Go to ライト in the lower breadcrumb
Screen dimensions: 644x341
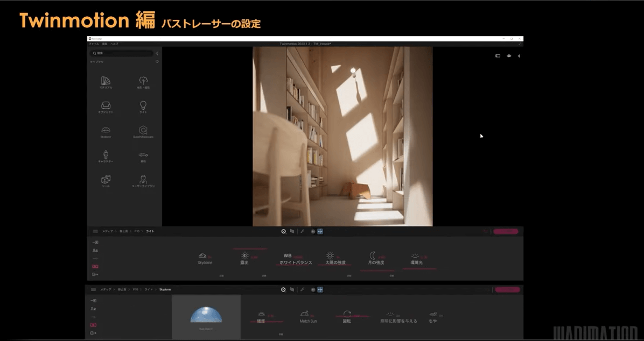pos(149,290)
